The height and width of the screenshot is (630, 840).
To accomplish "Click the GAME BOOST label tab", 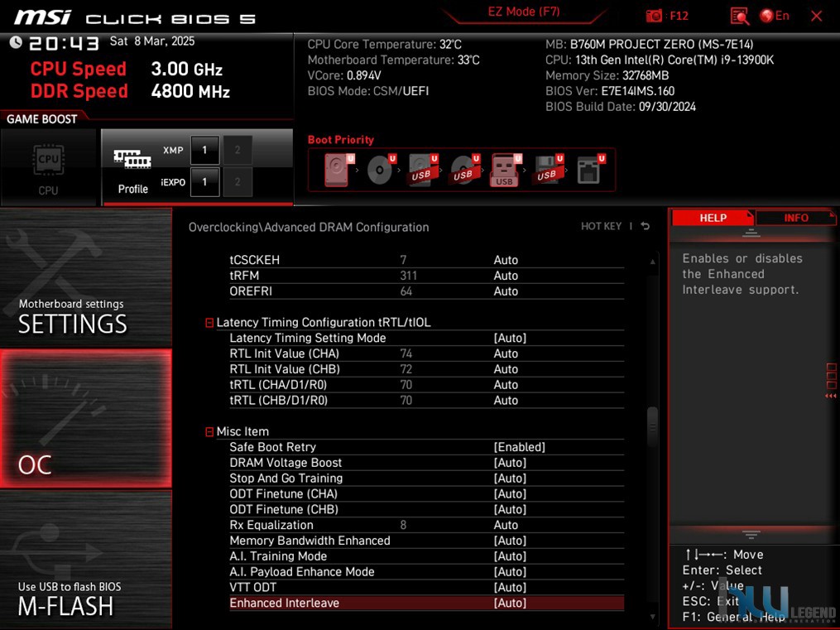I will [41, 119].
